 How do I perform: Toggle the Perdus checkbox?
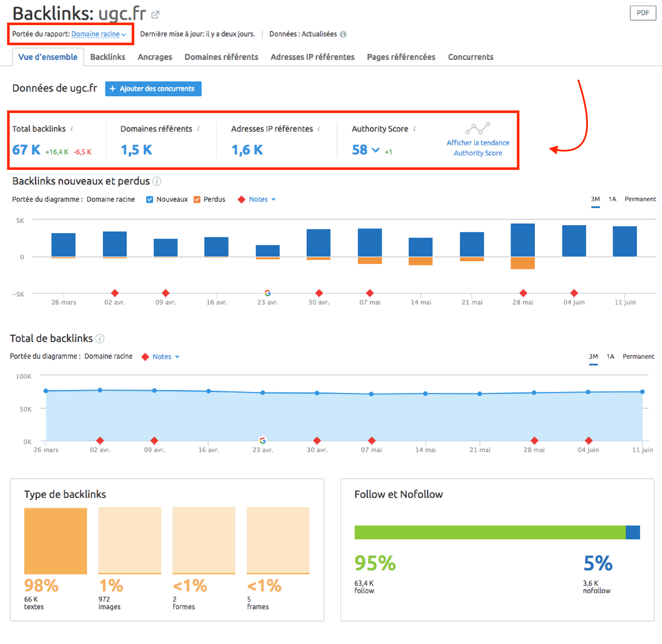(197, 200)
